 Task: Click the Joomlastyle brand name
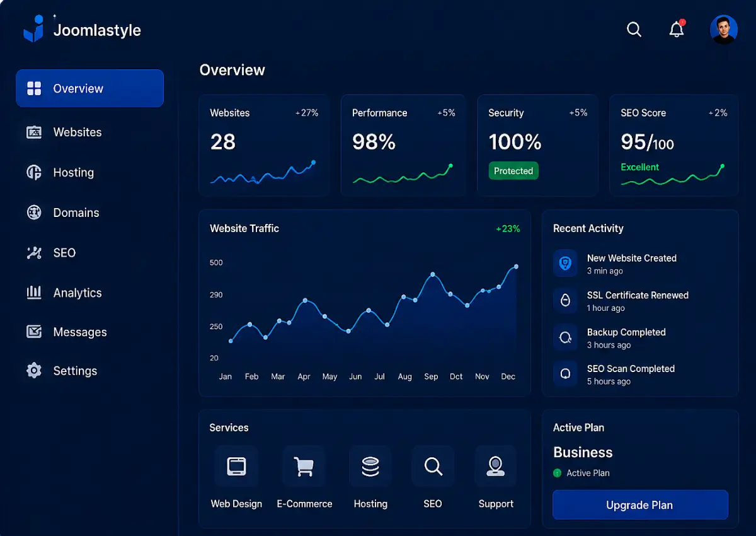point(97,30)
